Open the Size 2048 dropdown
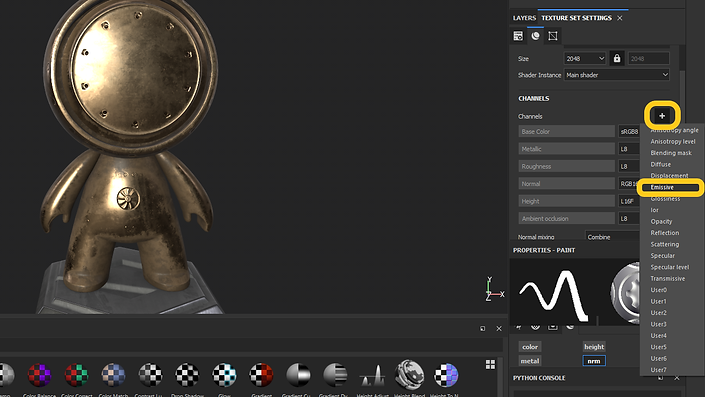 [585, 58]
